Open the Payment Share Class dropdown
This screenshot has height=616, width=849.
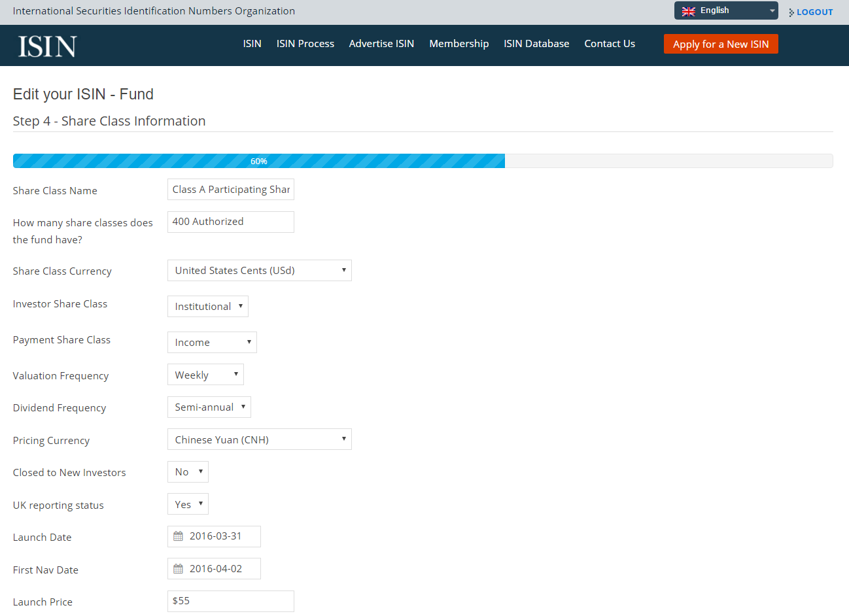212,343
